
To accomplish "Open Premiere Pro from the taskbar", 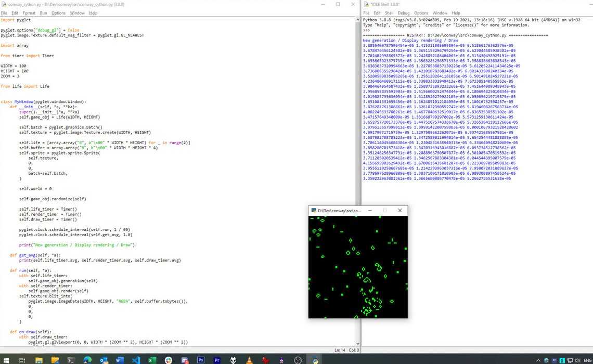I will 217,360.
